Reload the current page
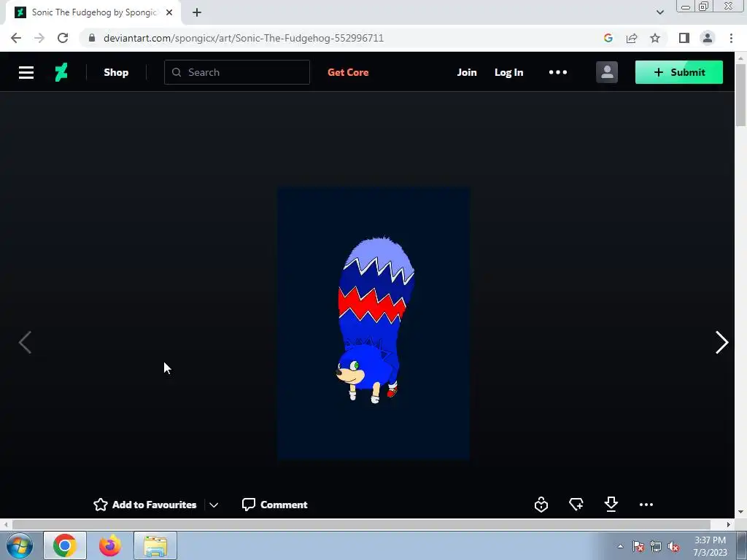The image size is (747, 560). [63, 38]
